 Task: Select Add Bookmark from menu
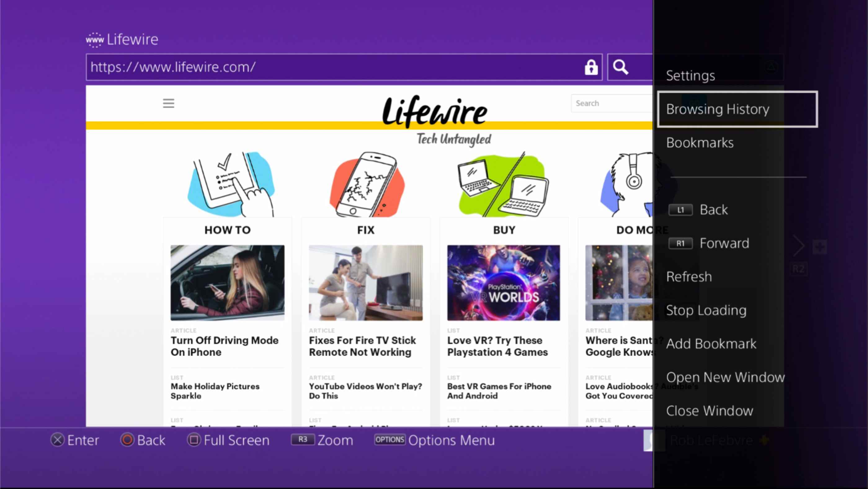(711, 344)
